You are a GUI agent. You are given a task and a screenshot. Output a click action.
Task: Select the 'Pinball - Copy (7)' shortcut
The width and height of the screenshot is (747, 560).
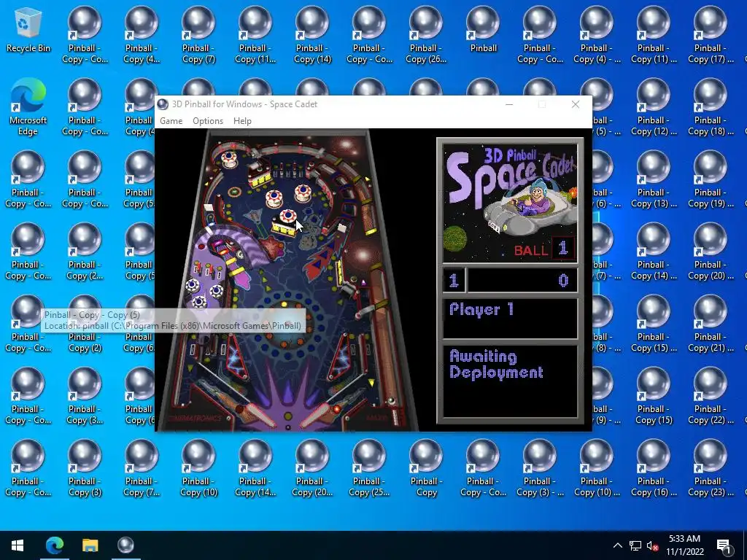point(198,35)
